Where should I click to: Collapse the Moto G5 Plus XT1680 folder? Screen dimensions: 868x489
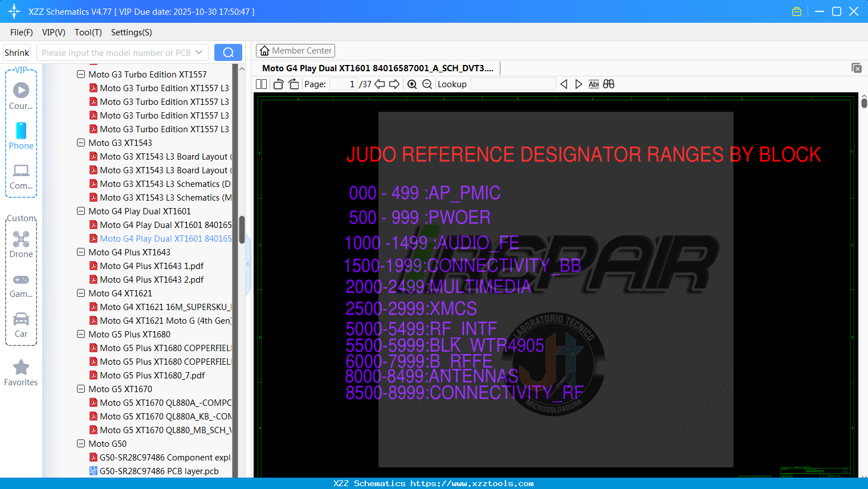81,335
